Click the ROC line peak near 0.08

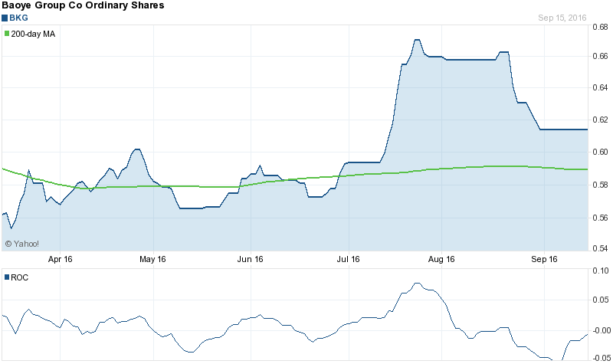(417, 283)
